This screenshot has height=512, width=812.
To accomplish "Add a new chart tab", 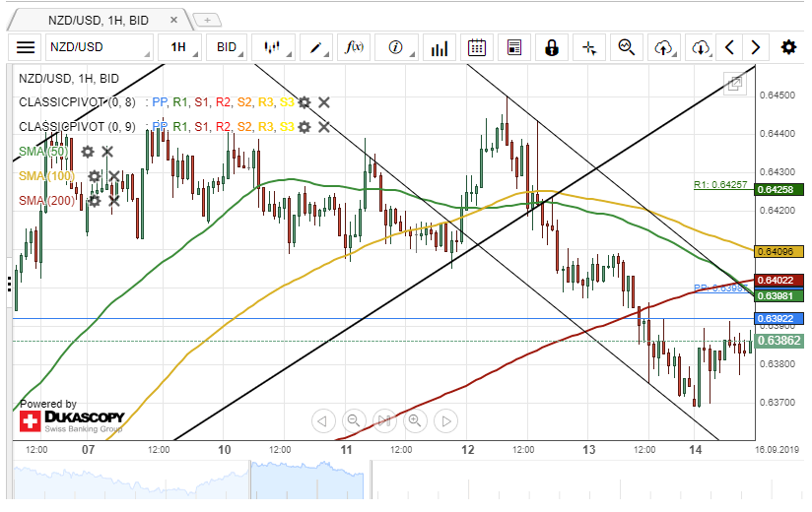I will 207,19.
